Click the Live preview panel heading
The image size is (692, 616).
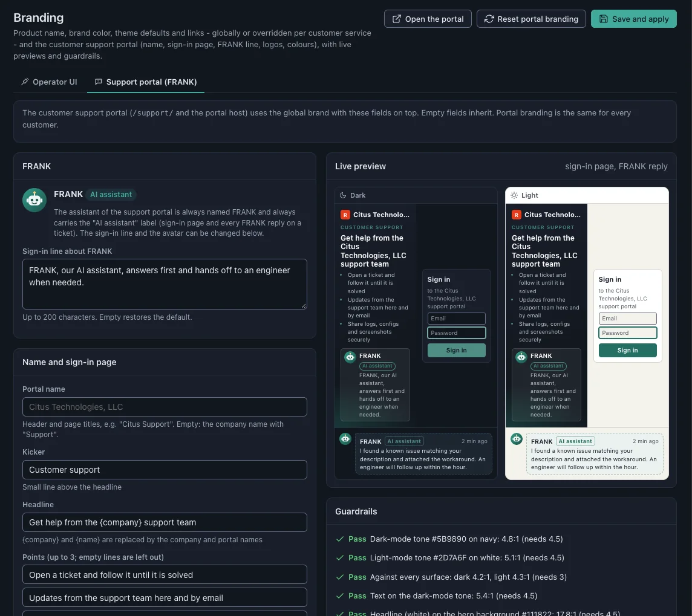[360, 166]
